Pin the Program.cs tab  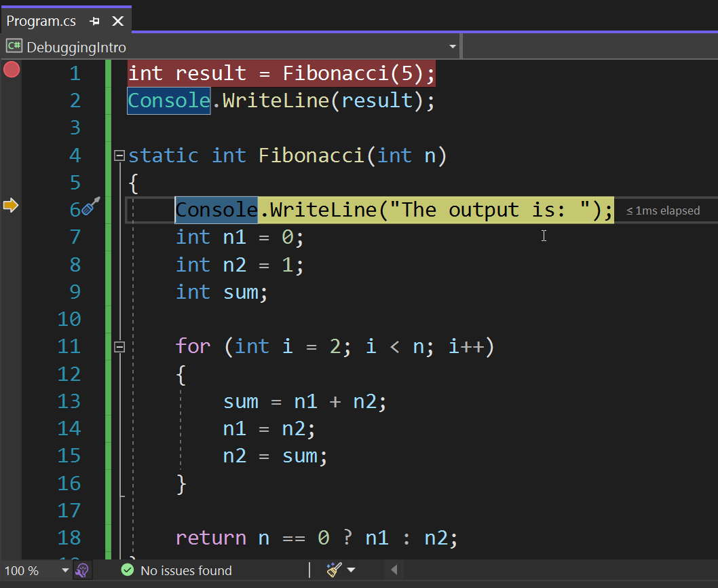pos(94,21)
